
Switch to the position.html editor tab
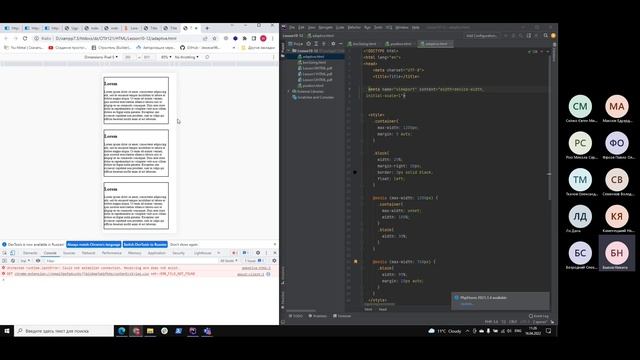coord(400,44)
